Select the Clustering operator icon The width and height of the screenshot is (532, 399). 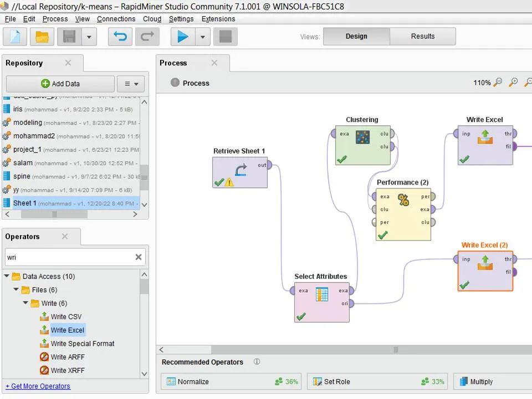click(x=362, y=137)
